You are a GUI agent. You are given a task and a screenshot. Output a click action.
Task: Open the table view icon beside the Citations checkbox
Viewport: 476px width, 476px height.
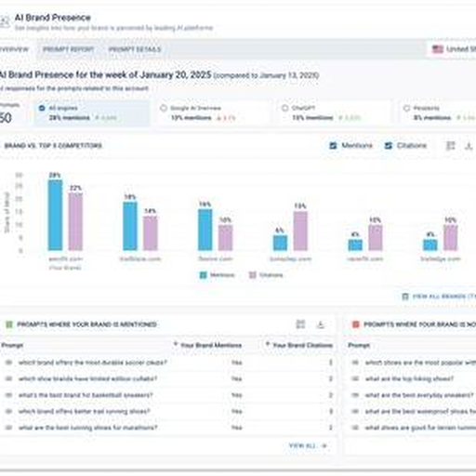(x=450, y=146)
